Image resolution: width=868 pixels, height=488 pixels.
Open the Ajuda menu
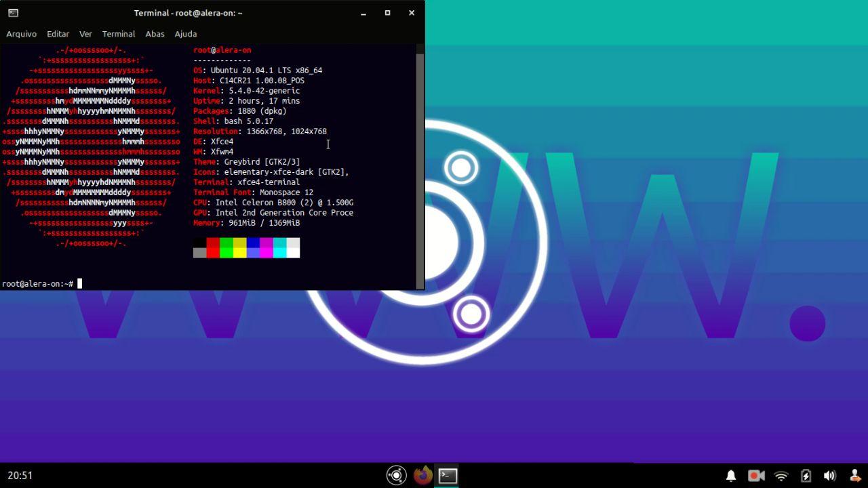pyautogui.click(x=185, y=34)
